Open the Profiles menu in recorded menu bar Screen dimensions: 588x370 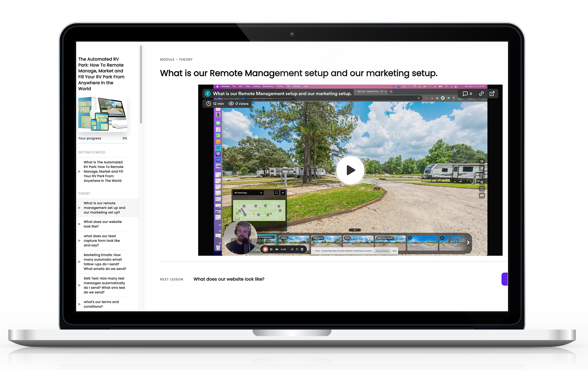[280, 86]
